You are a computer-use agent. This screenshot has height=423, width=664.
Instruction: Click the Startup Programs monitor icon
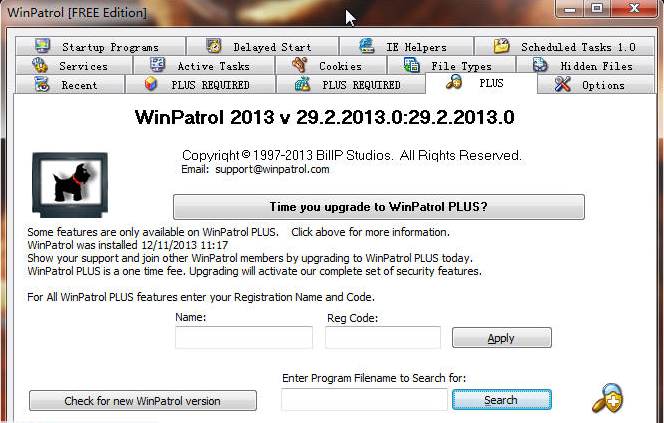42,46
